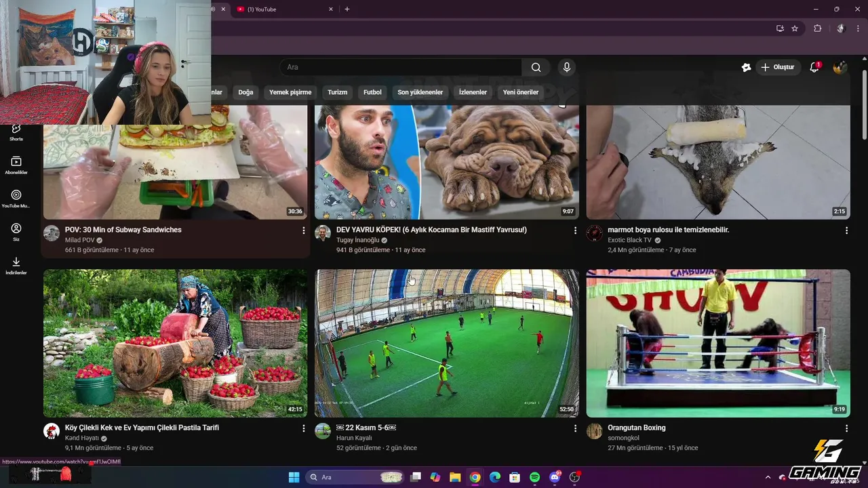The width and height of the screenshot is (868, 488).
Task: Open Spotify from the taskbar
Action: [534, 477]
